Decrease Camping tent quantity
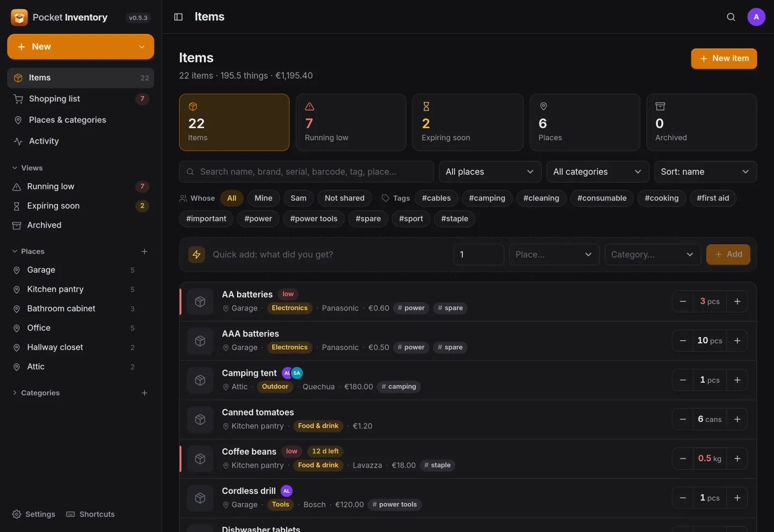Screen dimensions: 774x532 pos(683,380)
